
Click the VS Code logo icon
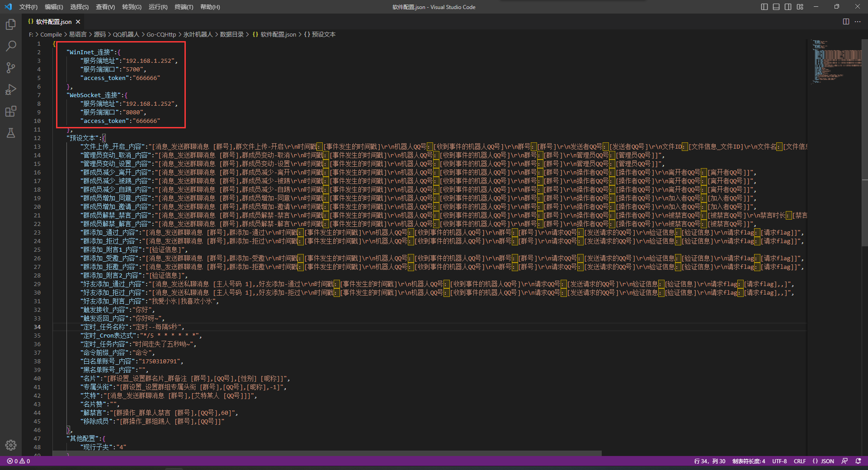[8, 7]
